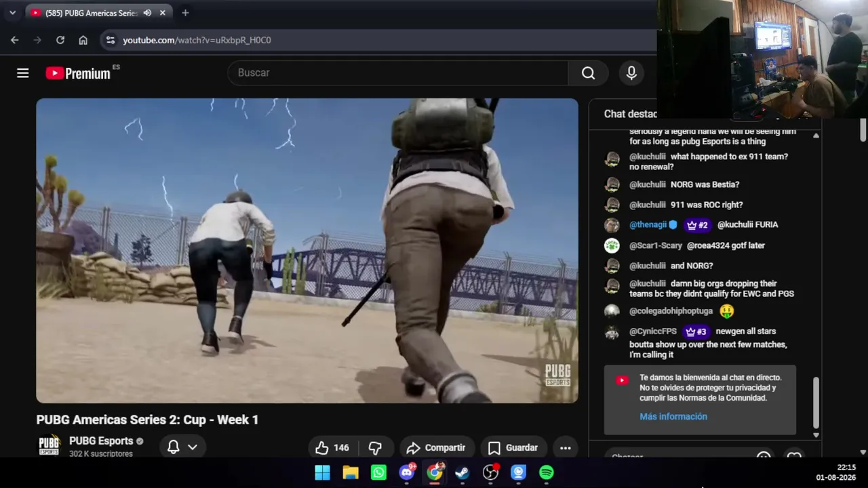View site information icon in address bar
This screenshot has height=488, width=868.
click(x=111, y=40)
